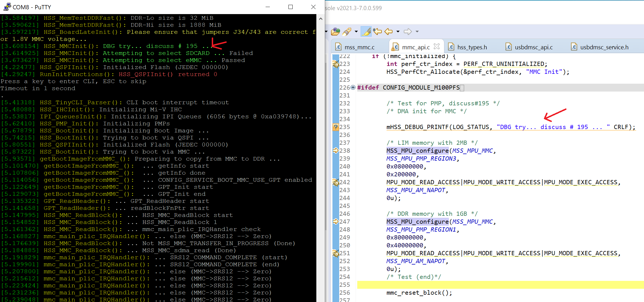Screen dimensions: 644x302
Task: Close the mmc_api.c editor tab
Action: coord(437,46)
